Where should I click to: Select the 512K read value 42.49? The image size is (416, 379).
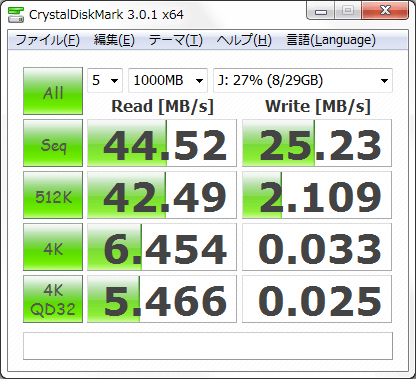(162, 195)
